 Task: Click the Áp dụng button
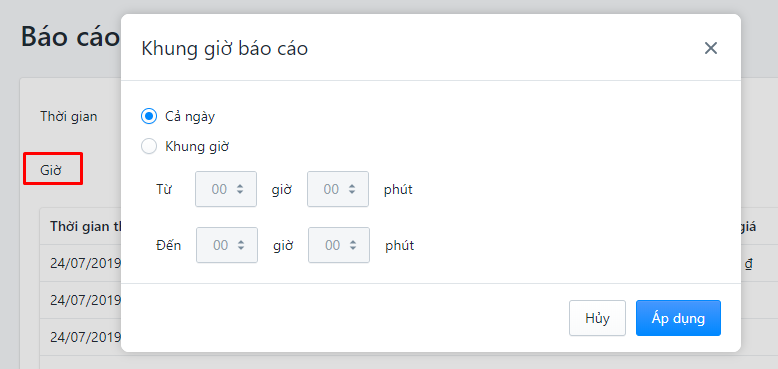[x=678, y=318]
